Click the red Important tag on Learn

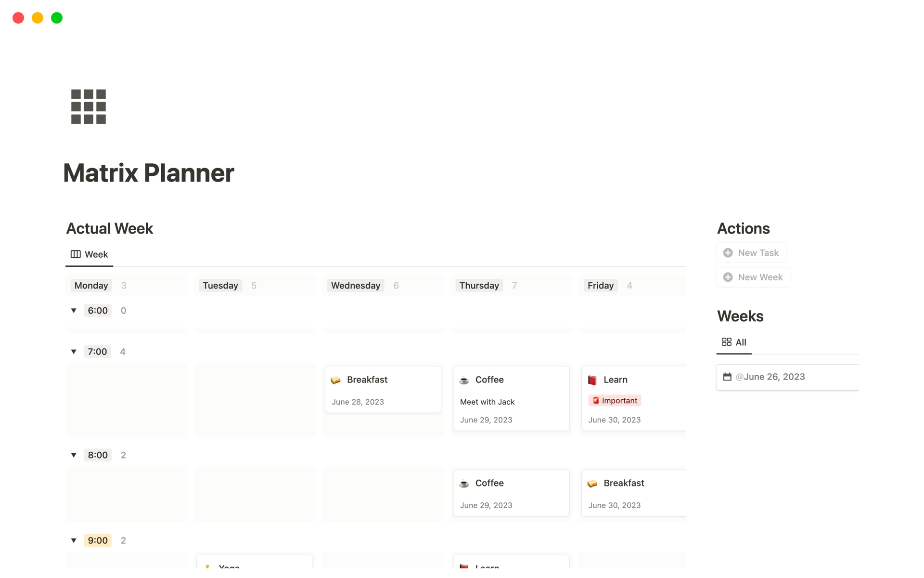(615, 401)
